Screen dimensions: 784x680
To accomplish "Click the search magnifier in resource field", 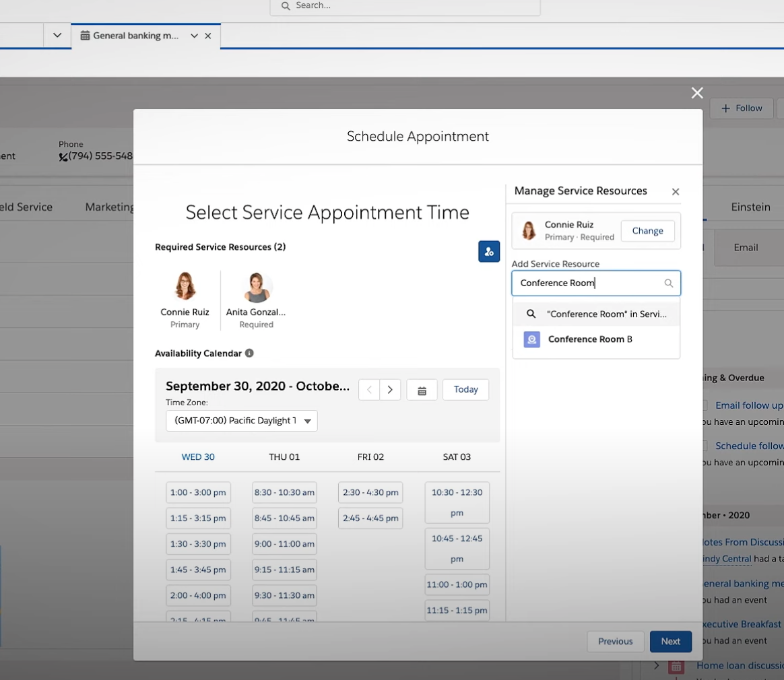I will [x=669, y=283].
